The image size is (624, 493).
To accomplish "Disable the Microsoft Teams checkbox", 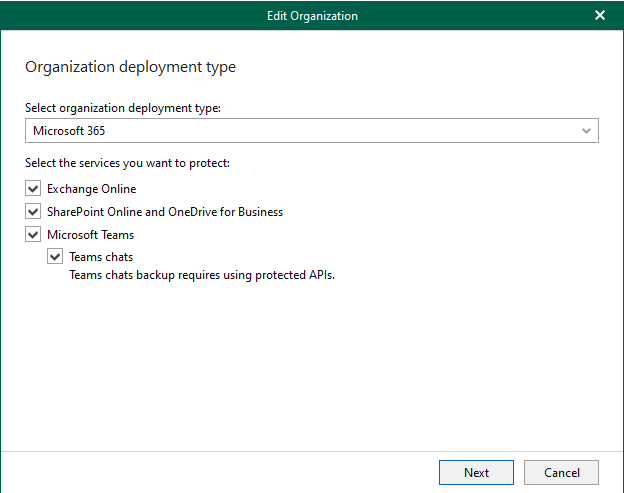I will [33, 234].
